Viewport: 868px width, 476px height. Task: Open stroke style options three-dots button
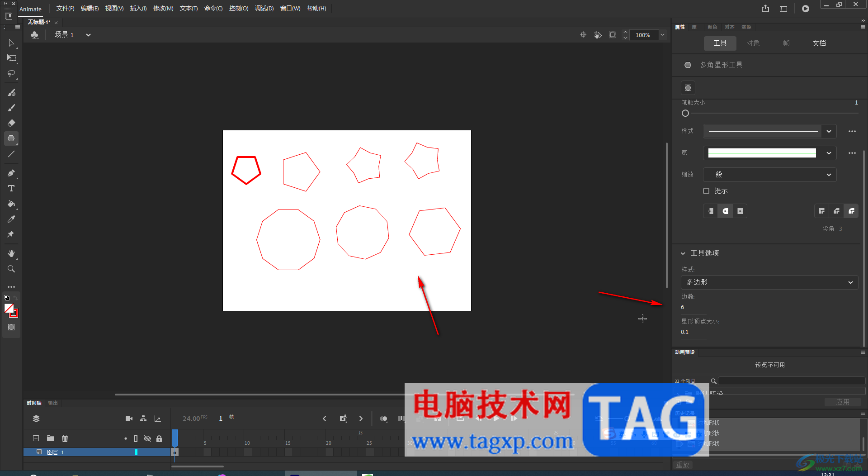852,131
